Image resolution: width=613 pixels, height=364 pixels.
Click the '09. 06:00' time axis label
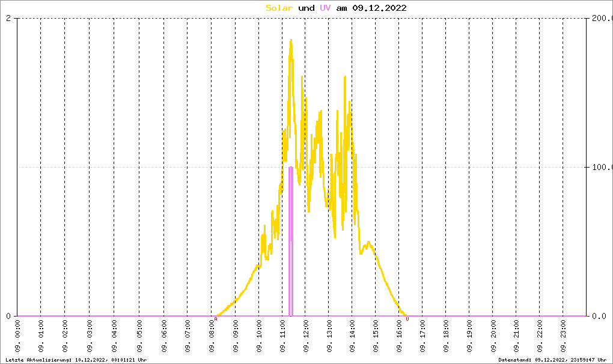(x=164, y=336)
